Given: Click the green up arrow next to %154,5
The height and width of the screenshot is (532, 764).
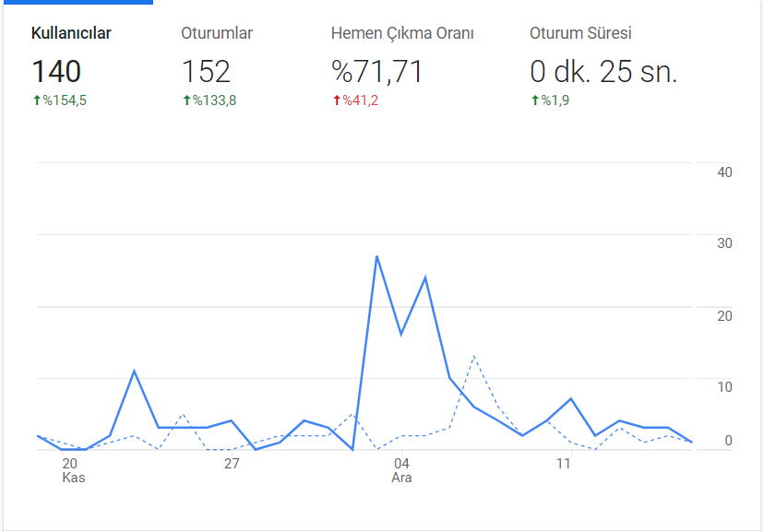Looking at the screenshot, I should (x=37, y=100).
